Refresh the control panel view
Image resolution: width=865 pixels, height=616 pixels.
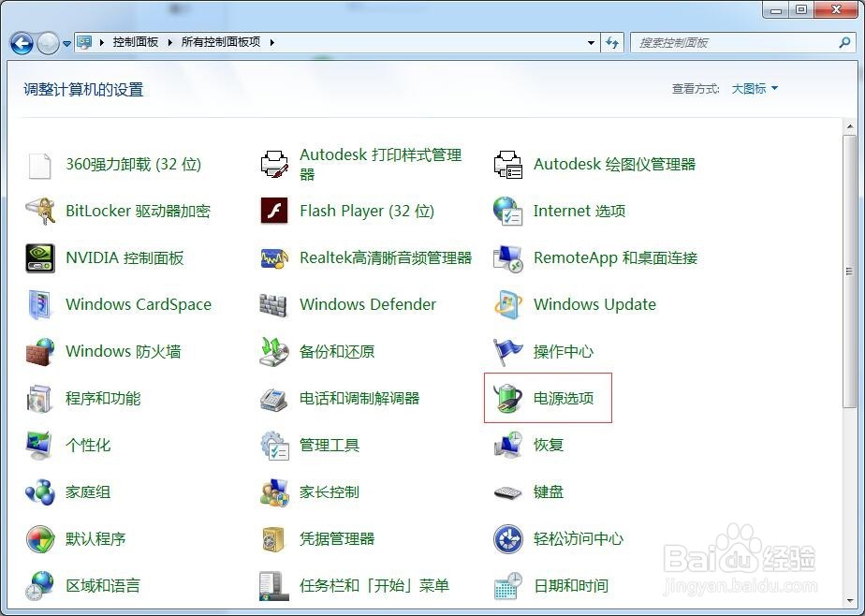point(612,42)
